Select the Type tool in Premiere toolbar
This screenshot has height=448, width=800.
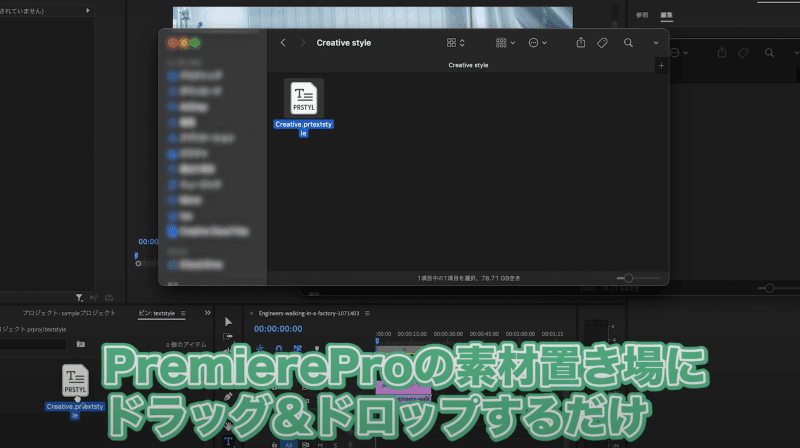228,441
